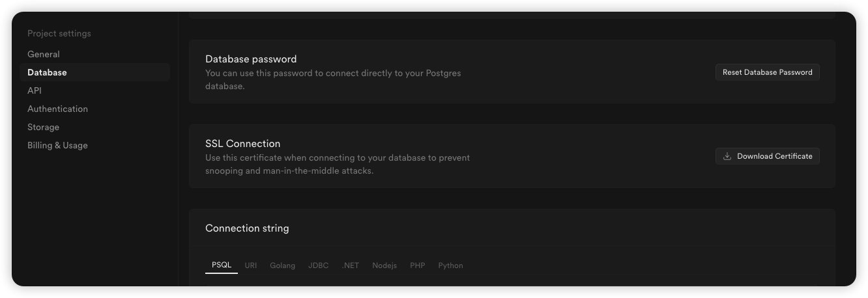Image resolution: width=868 pixels, height=298 pixels.
Task: Click the SSL Connection section heading
Action: tap(243, 144)
